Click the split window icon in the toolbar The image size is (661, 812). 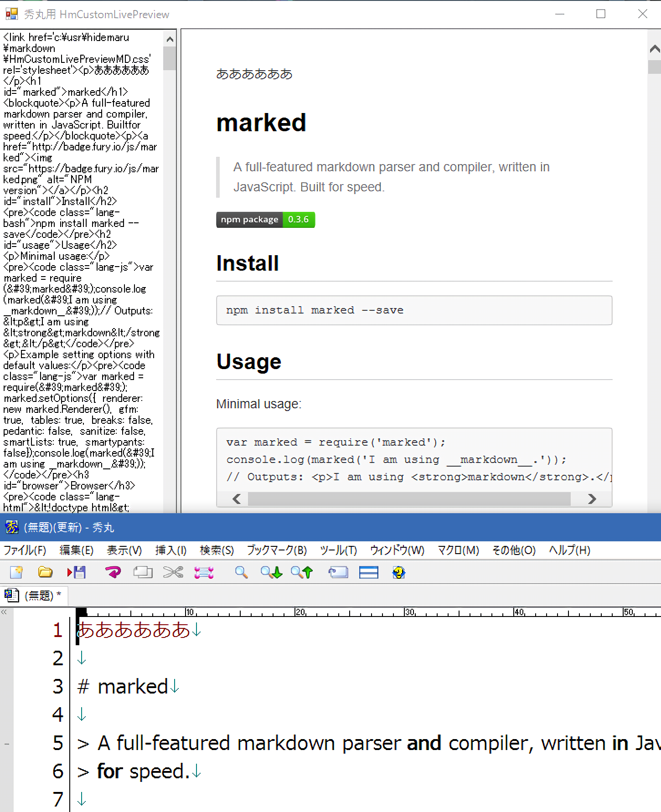tap(368, 572)
